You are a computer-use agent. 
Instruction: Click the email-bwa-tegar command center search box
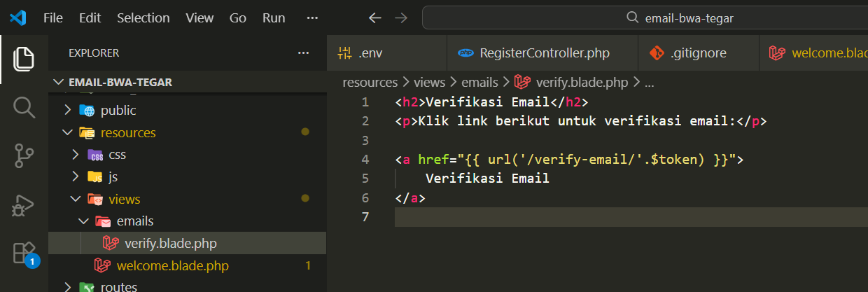[x=644, y=18]
